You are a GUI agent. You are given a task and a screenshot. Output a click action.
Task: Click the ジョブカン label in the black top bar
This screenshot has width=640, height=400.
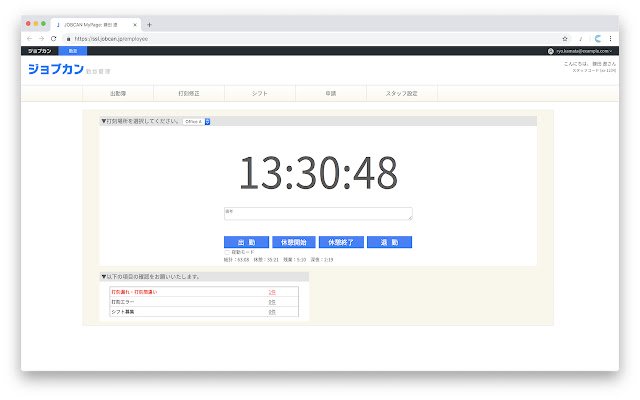click(40, 51)
